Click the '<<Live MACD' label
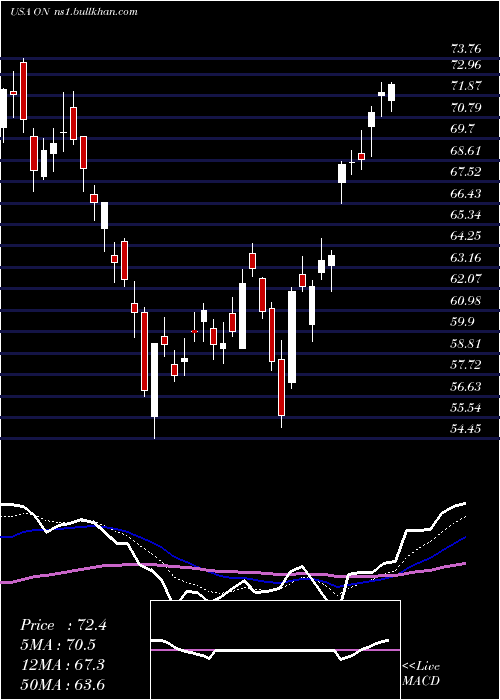500x700 pixels. coord(421,673)
